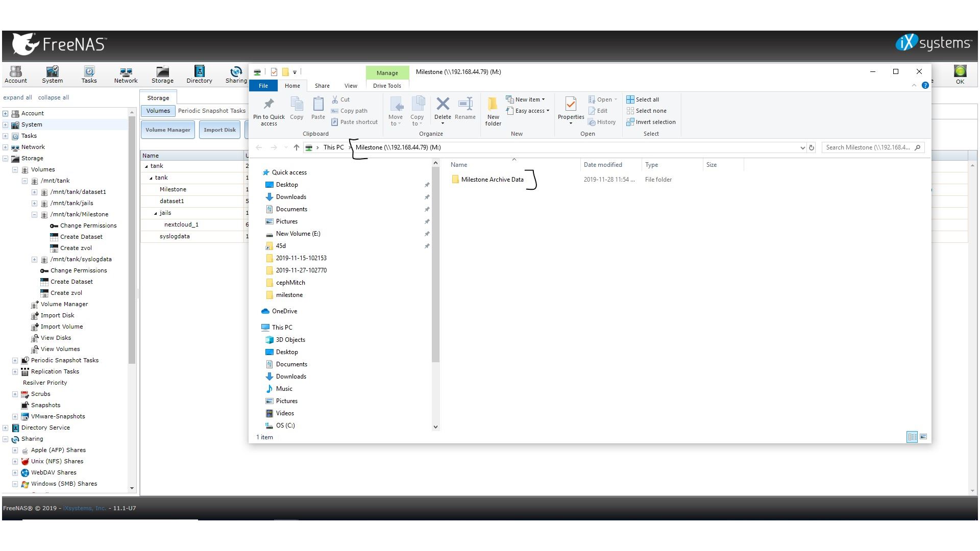Click Select none in the ribbon
Image resolution: width=980 pixels, height=551 pixels.
pyautogui.click(x=646, y=111)
